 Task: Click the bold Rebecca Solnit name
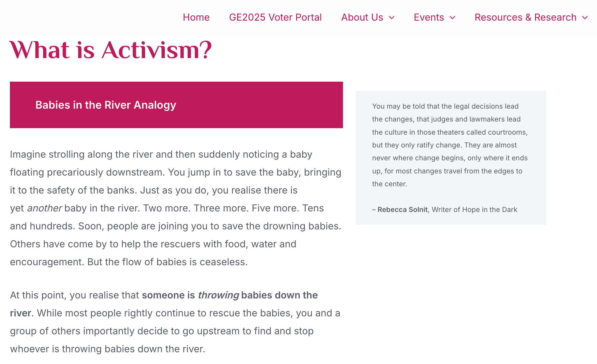[402, 210]
